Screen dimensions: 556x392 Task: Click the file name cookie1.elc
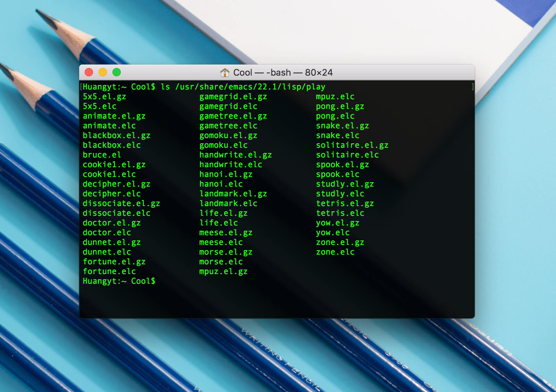[109, 174]
